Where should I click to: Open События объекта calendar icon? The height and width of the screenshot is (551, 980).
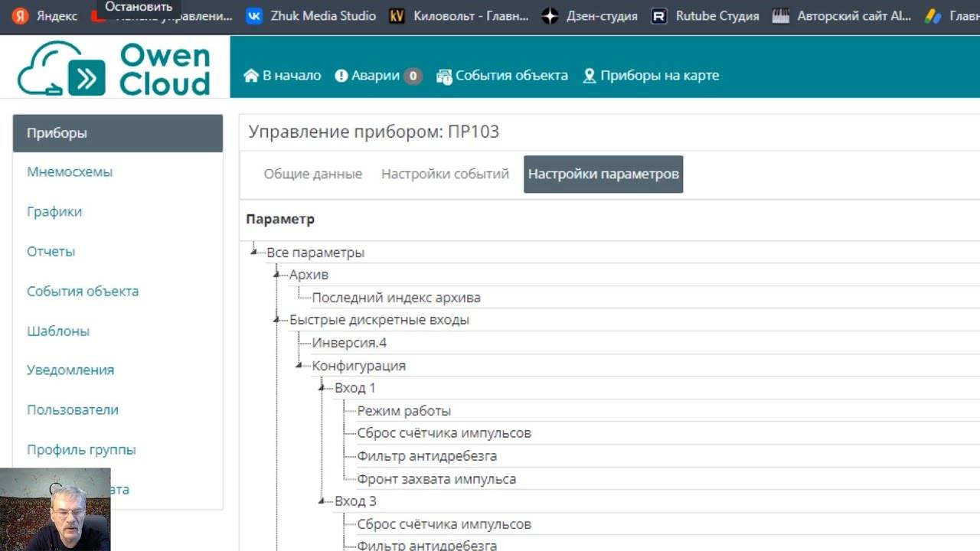pos(444,76)
